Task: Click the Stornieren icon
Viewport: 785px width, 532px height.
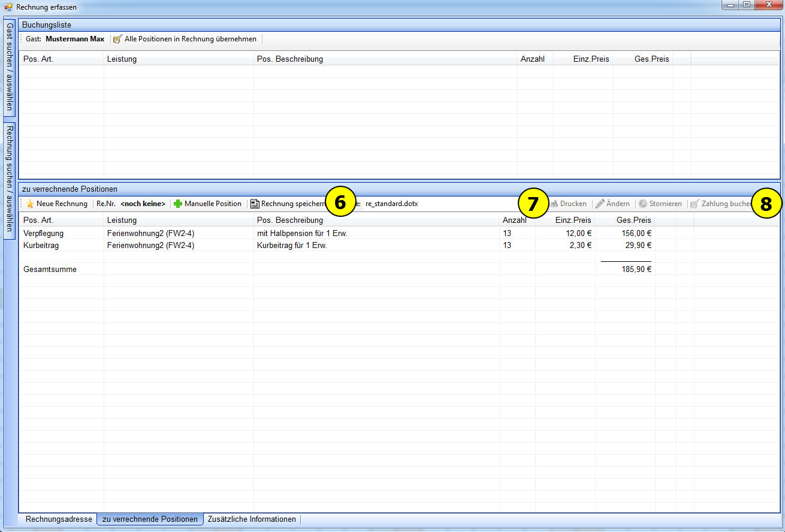Action: pos(642,204)
